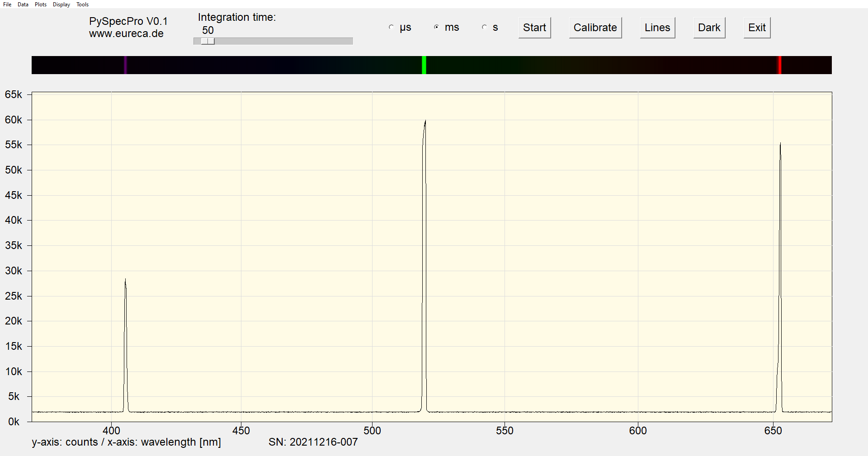Click the Lines button

pos(657,28)
